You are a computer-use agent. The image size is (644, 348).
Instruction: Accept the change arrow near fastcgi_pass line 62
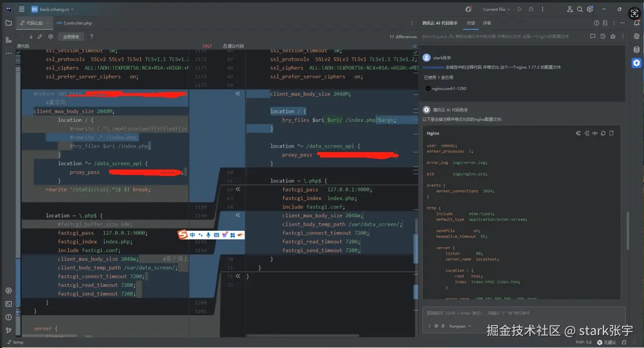238,189
